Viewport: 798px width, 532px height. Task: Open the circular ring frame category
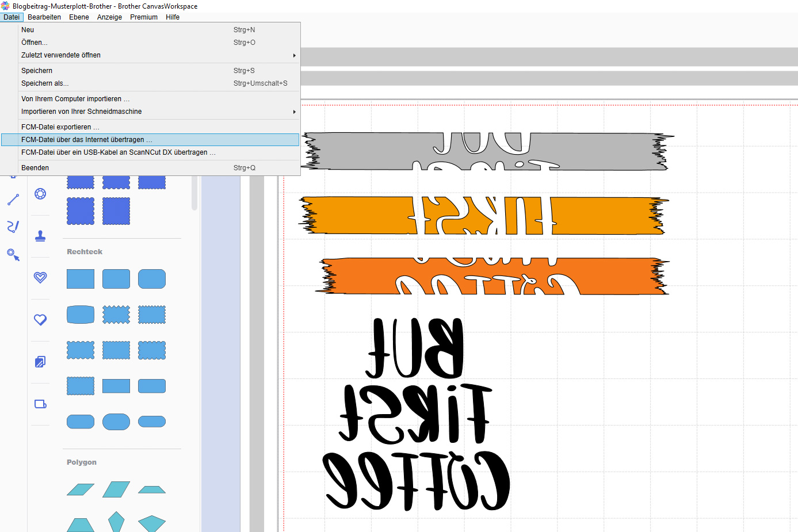(40, 194)
